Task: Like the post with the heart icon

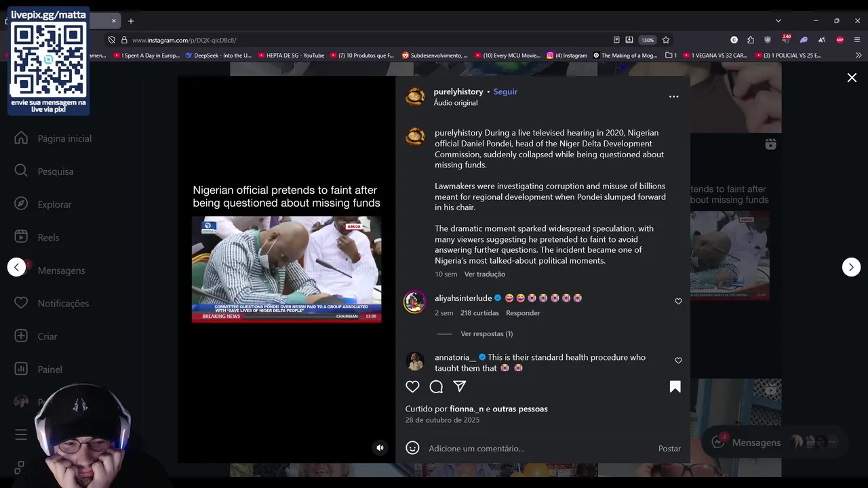Action: tap(412, 386)
